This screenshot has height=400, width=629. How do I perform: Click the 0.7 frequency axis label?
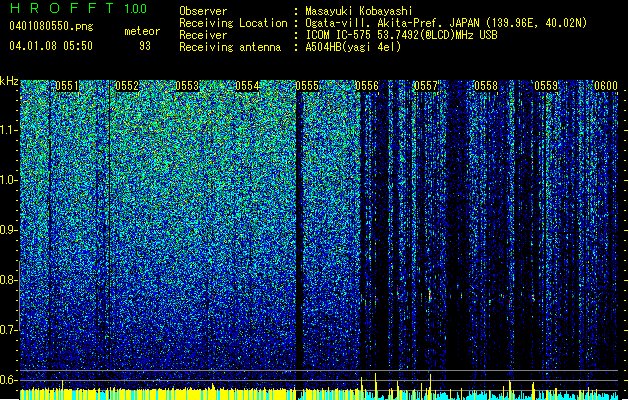click(x=8, y=330)
